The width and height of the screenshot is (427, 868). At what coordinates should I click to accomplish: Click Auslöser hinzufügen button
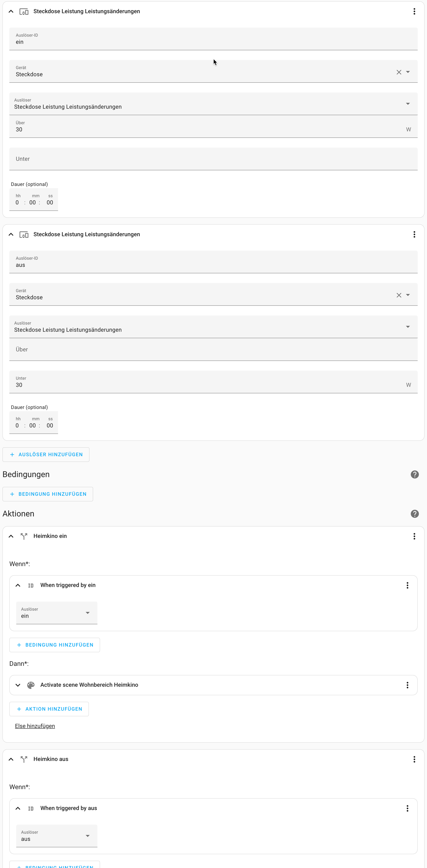(46, 455)
